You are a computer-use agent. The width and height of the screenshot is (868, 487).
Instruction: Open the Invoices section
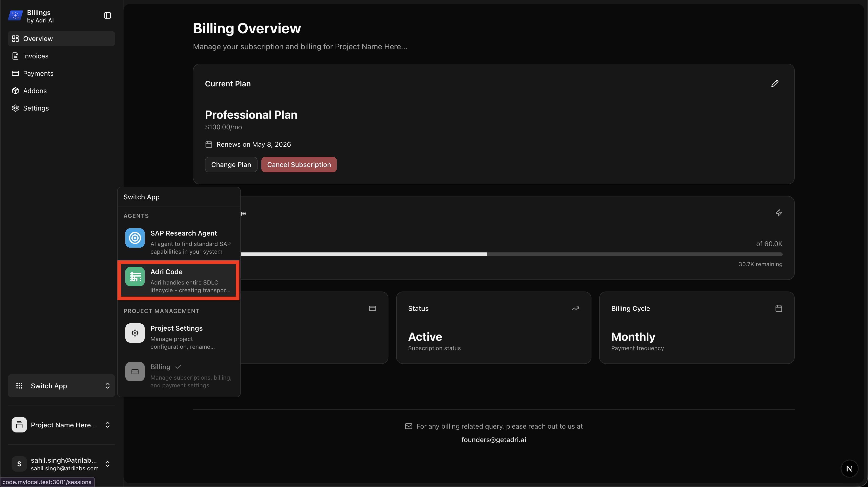click(x=36, y=56)
